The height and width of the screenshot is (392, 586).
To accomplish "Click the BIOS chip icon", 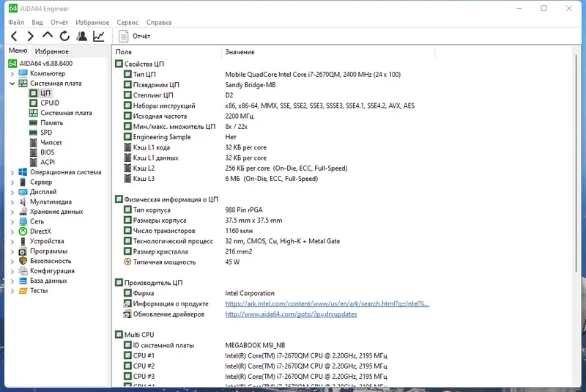I will coord(33,152).
